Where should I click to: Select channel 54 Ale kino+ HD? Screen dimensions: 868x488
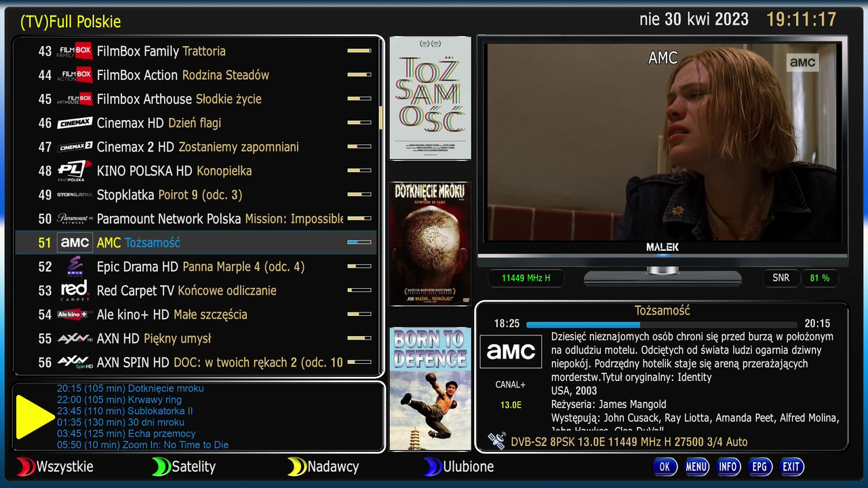click(196, 314)
